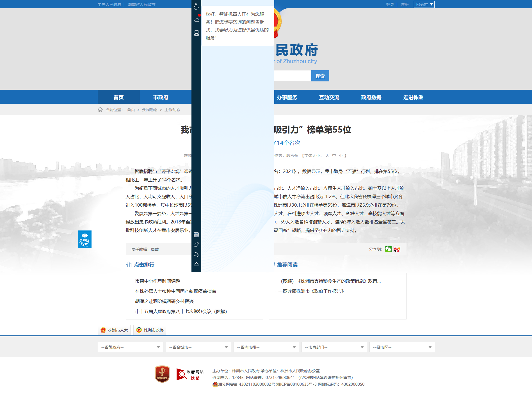Open link 市民中心作息时间调整
The image size is (532, 393).
pyautogui.click(x=157, y=281)
